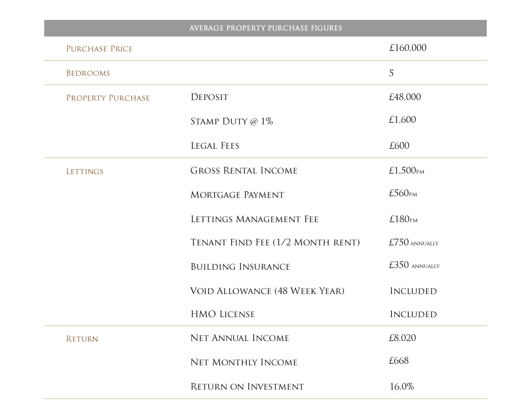
Task: Select the HMO License label
Action: [222, 314]
